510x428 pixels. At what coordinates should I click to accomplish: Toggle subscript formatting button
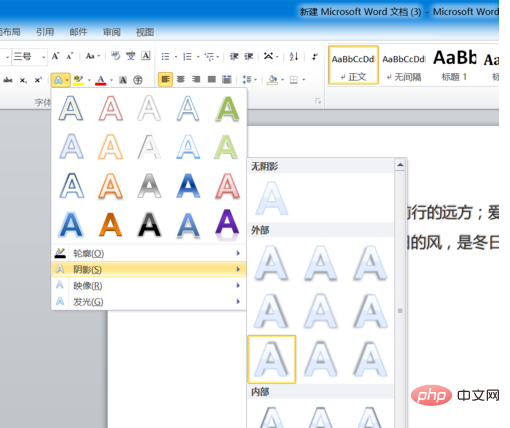(23, 80)
